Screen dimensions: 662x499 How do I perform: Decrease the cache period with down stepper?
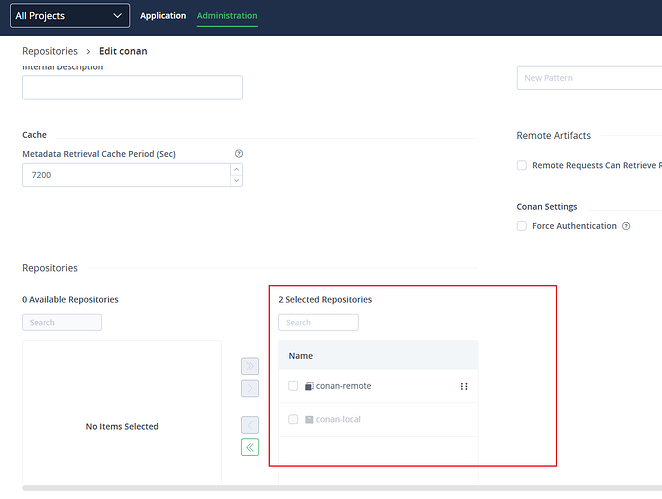(x=236, y=180)
